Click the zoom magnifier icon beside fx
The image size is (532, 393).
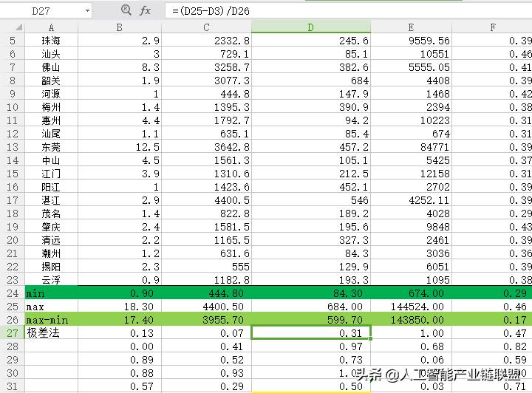click(126, 10)
